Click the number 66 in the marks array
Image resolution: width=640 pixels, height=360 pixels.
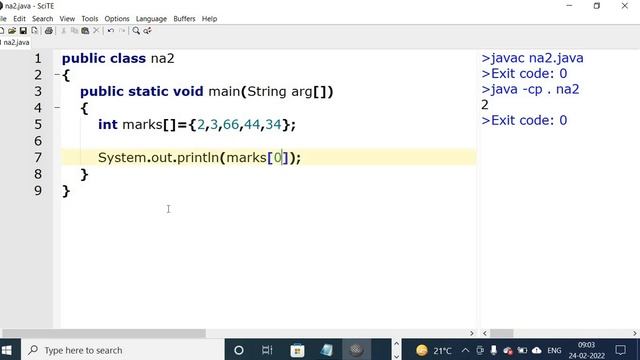tap(231, 124)
